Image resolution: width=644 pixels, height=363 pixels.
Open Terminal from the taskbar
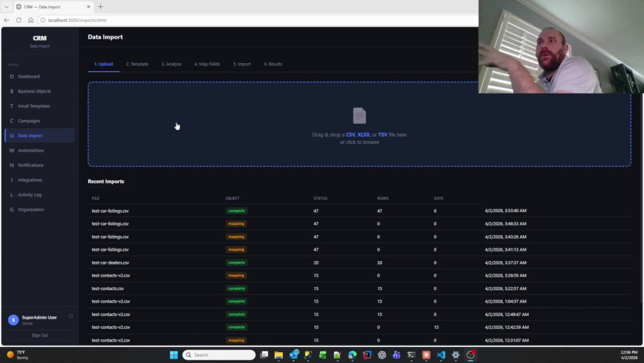[x=412, y=355]
